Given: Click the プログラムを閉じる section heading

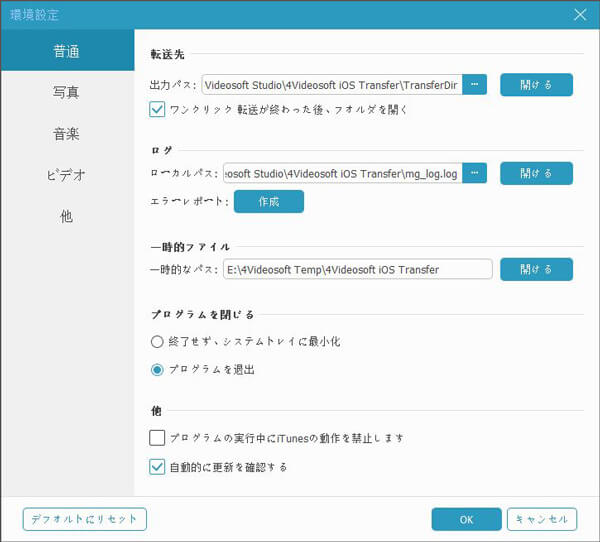Looking at the screenshot, I should point(202,315).
